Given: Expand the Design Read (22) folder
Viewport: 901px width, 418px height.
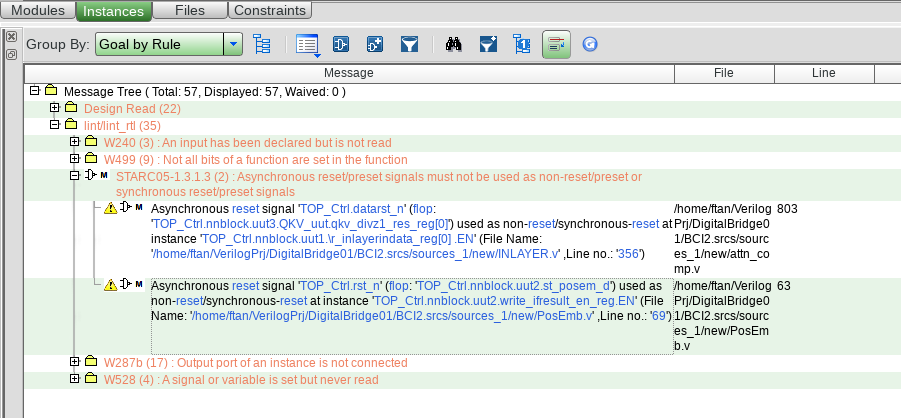Looking at the screenshot, I should [x=55, y=108].
